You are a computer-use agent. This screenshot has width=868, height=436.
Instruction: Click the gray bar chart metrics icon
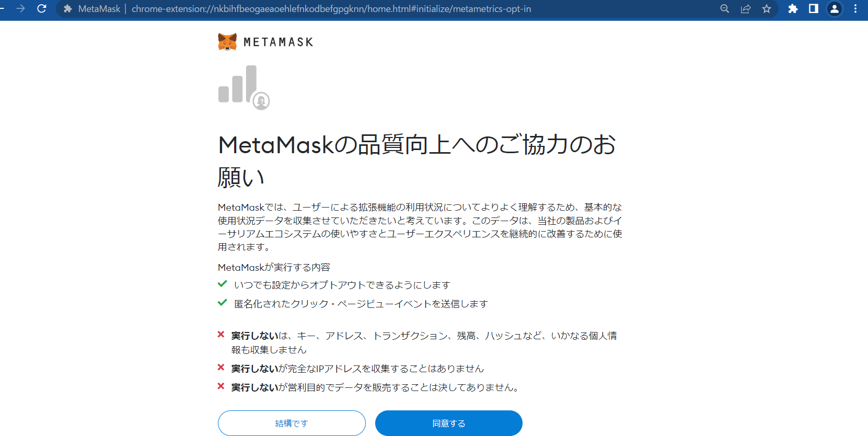(244, 87)
